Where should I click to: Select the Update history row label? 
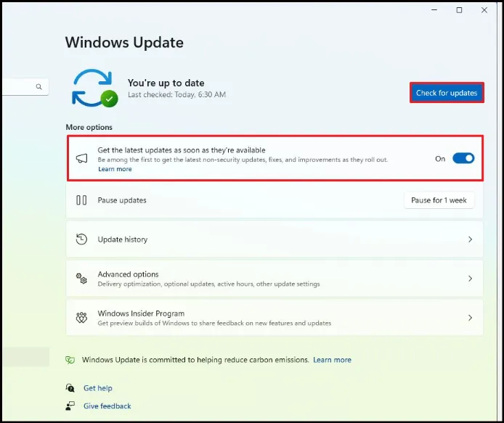click(x=123, y=239)
